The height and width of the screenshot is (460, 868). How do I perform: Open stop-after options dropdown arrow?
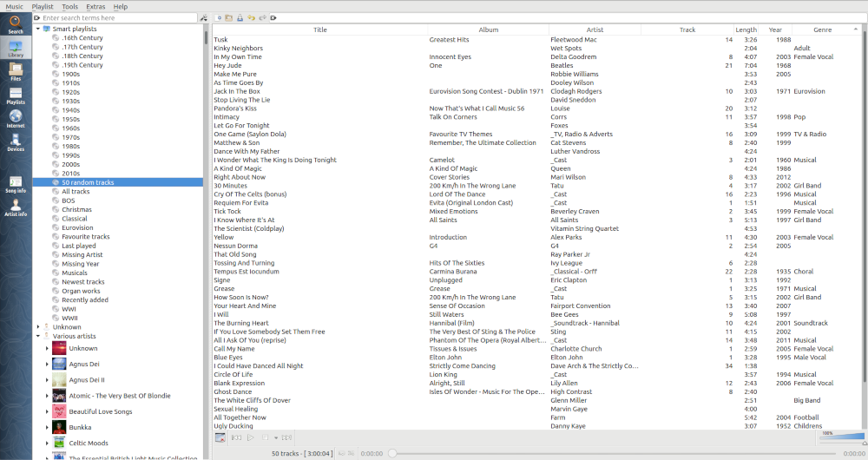coord(276,437)
